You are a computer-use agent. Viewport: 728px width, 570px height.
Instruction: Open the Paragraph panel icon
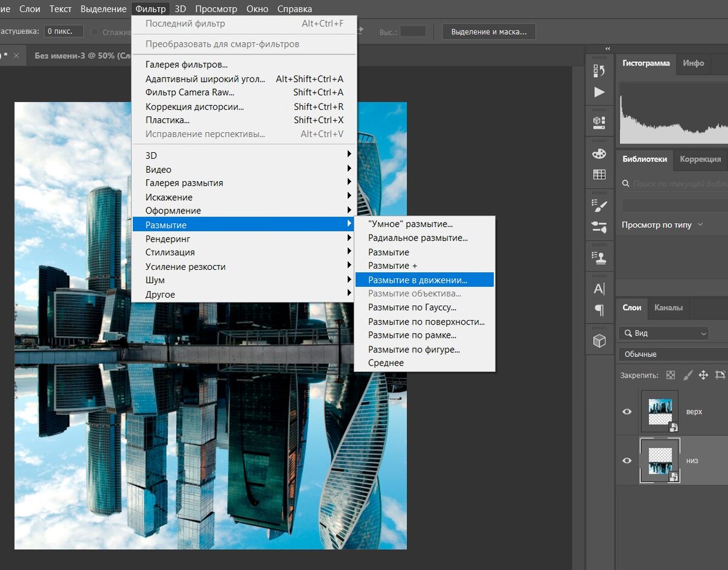point(599,310)
